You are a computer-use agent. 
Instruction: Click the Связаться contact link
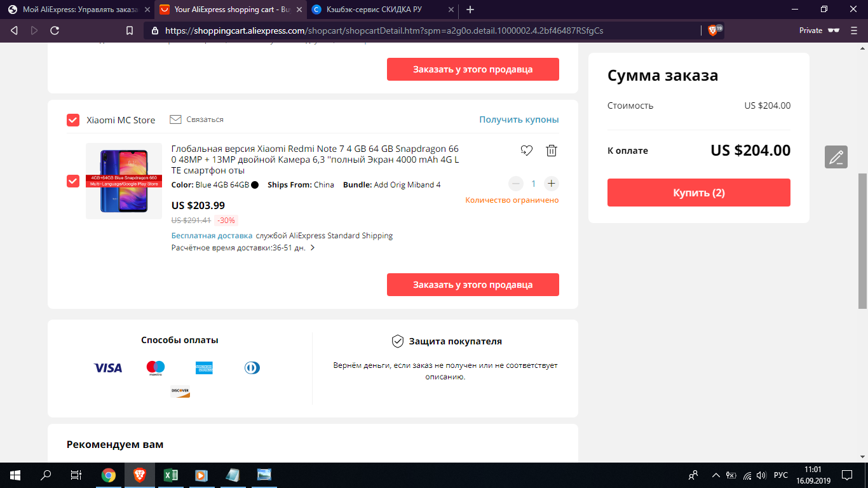[x=205, y=119]
